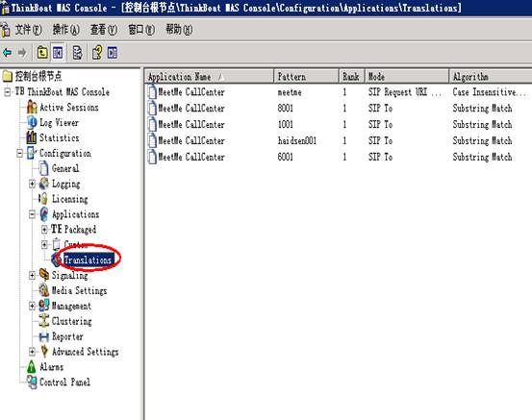Click the Back arrow toolbar icon
The height and width of the screenshot is (420, 532).
pyautogui.click(x=8, y=53)
